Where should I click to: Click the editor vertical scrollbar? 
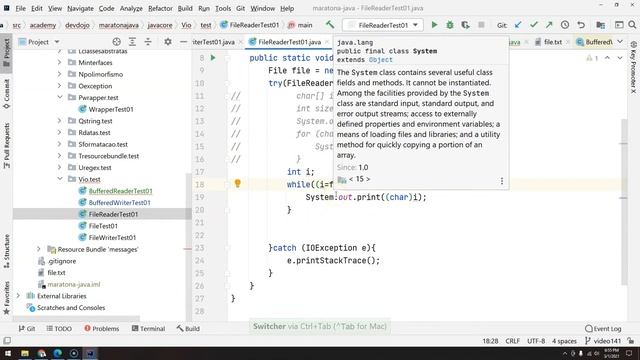[624, 202]
